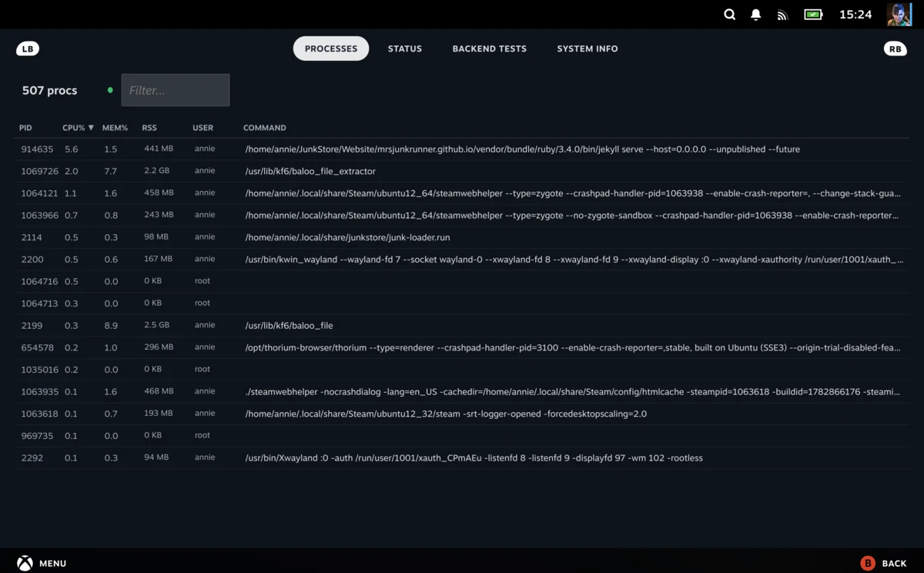The image size is (924, 573).
Task: Select the PID 1063966 cell
Action: (39, 215)
